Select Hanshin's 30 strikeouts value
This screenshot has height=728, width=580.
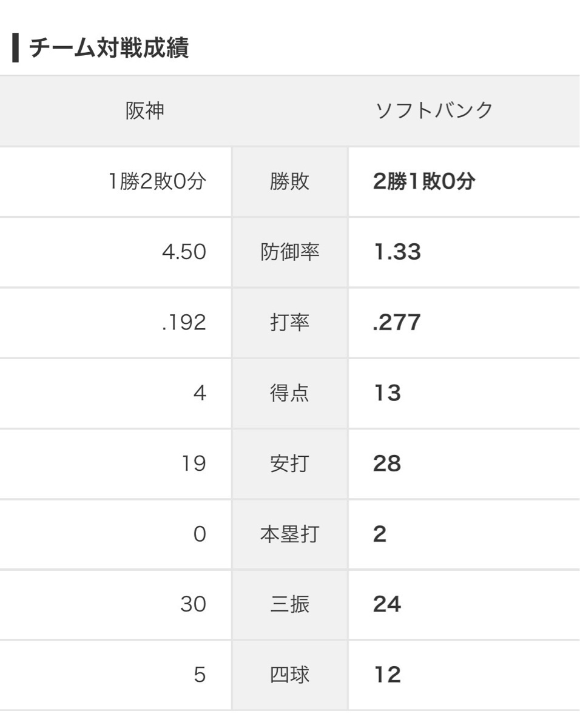tap(193, 605)
